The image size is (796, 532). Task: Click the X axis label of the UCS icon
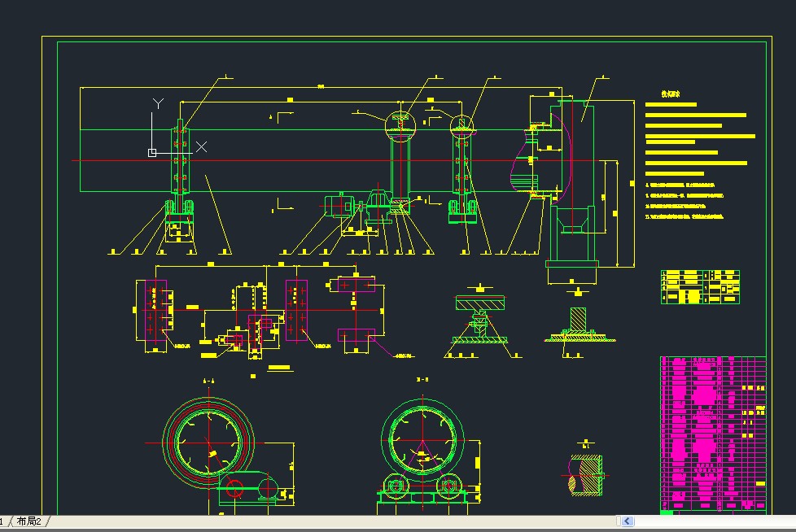[202, 147]
